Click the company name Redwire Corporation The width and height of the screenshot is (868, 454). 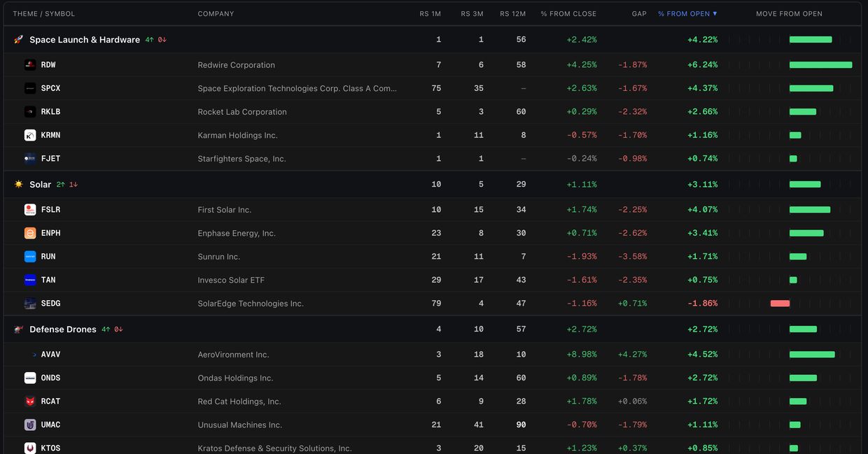click(237, 65)
